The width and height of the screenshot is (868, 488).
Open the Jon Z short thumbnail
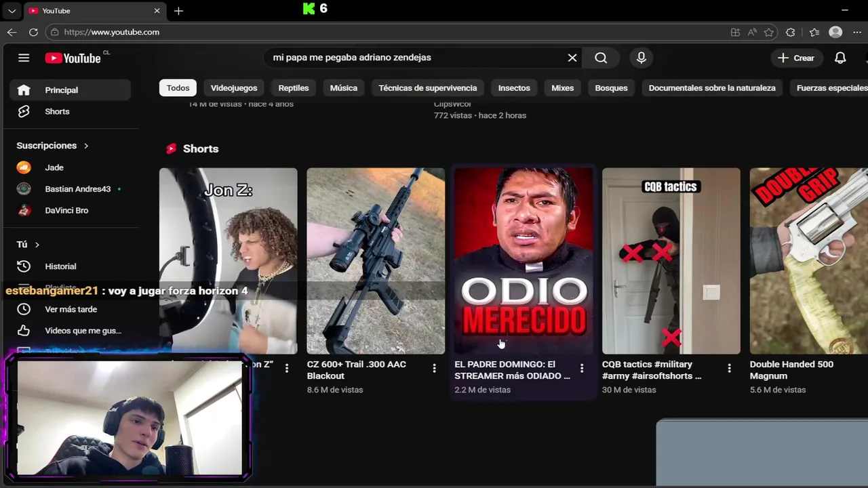click(228, 261)
